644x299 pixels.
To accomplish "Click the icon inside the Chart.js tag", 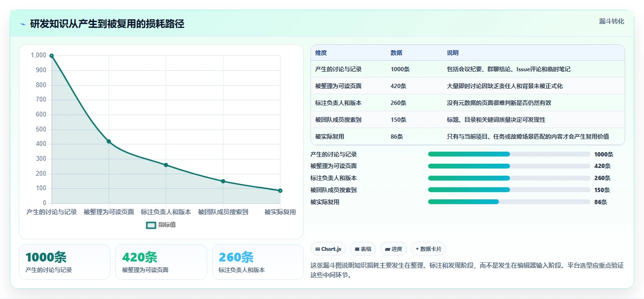I will click(x=317, y=249).
